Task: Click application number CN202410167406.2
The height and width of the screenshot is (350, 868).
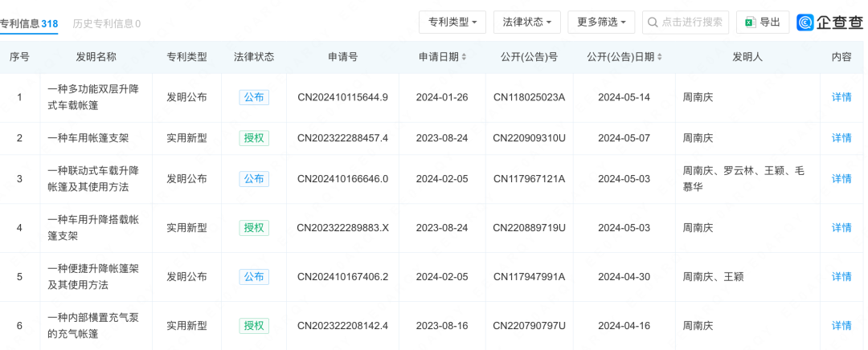Action: point(342,276)
